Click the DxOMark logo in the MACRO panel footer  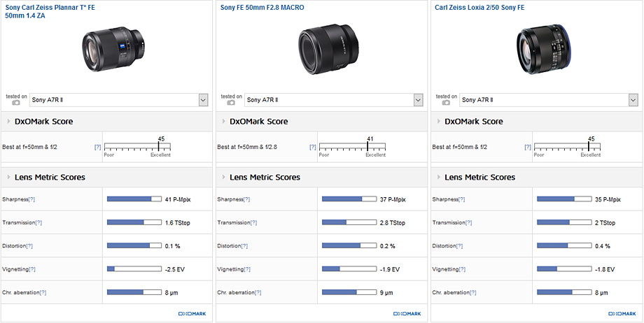tap(407, 314)
